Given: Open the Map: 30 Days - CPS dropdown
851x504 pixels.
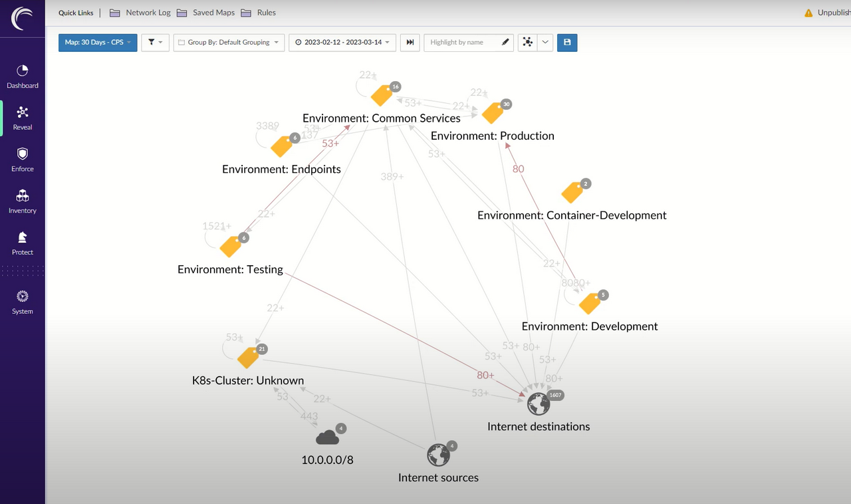Looking at the screenshot, I should coord(97,42).
